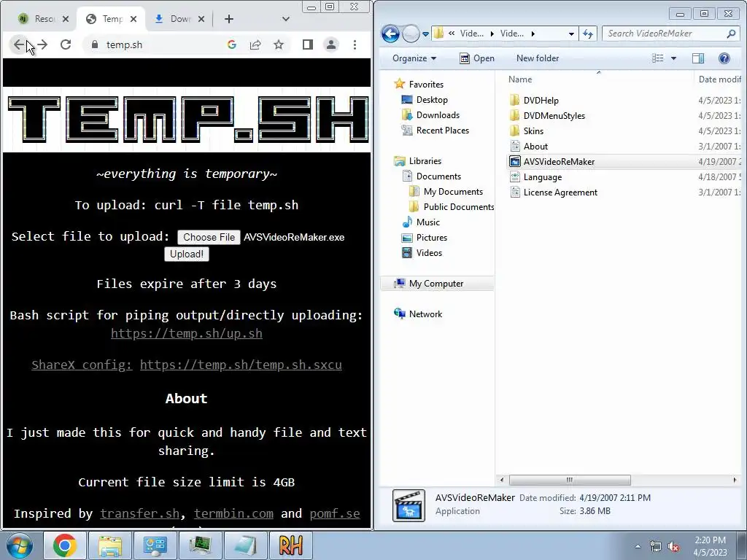Toggle Chrome side panel
This screenshot has width=747, height=560.
(x=308, y=44)
